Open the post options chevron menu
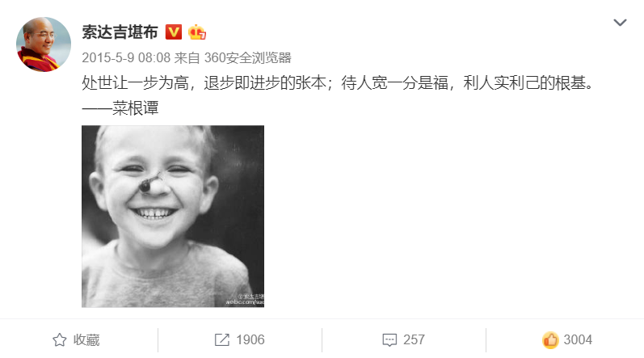This screenshot has width=644, height=358. (620, 23)
